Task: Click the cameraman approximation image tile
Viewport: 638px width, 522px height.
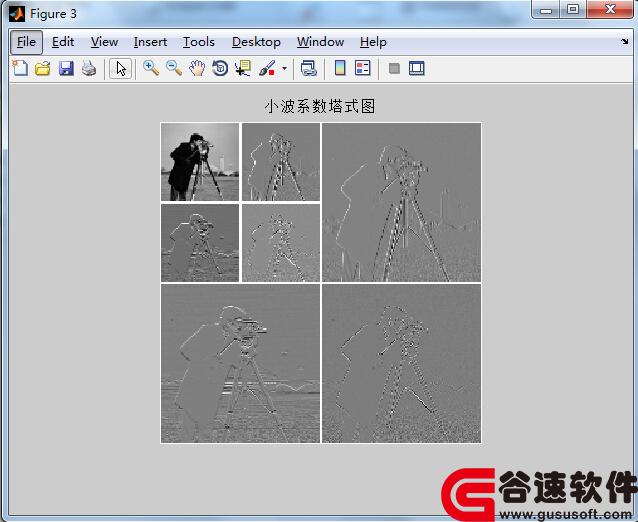Action: 200,162
